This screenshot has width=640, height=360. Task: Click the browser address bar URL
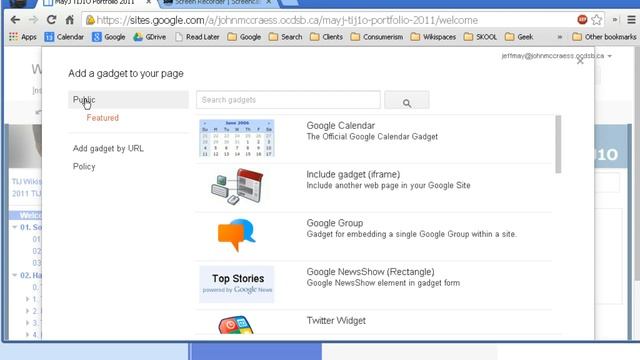(287, 20)
